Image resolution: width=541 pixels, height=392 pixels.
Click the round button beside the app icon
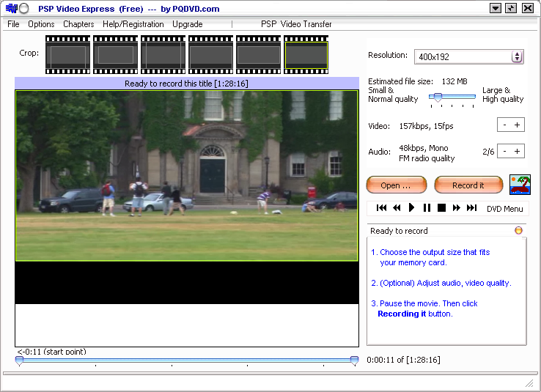[23, 8]
